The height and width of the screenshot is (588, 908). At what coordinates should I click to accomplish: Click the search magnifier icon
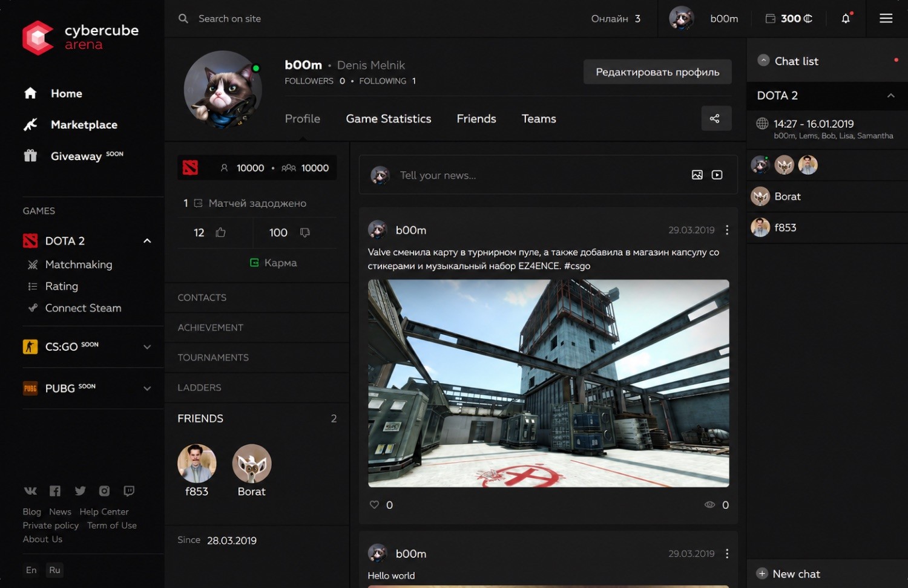(183, 19)
